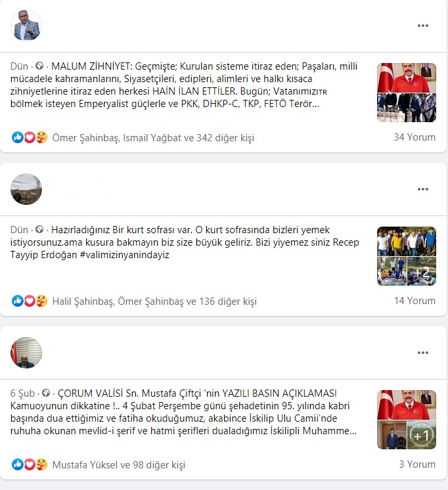Open the landscape profile avatar of the second post
The image size is (448, 490).
click(26, 189)
